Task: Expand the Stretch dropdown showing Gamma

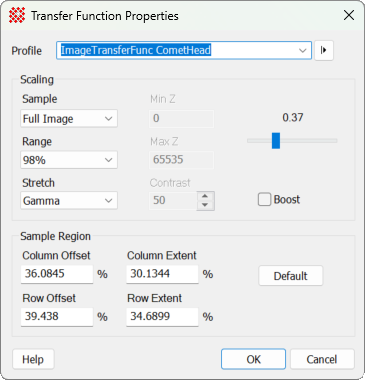Action: point(69,200)
